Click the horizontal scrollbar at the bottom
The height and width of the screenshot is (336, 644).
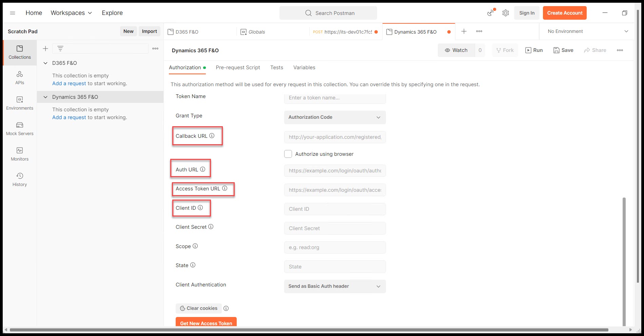(x=309, y=330)
